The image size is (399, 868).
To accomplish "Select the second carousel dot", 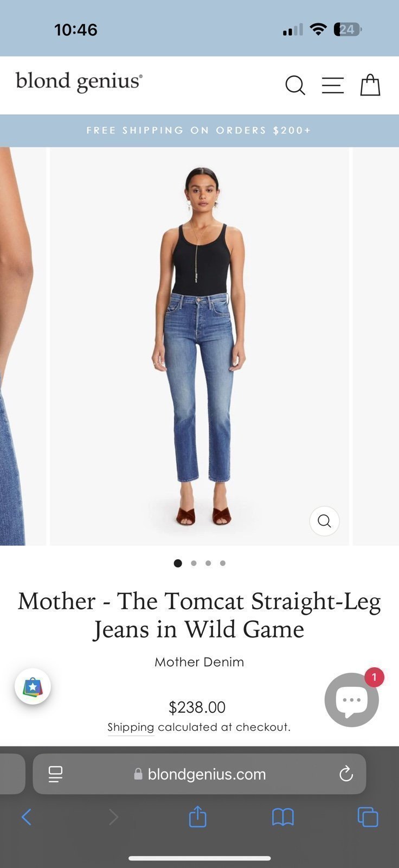I will tap(194, 563).
